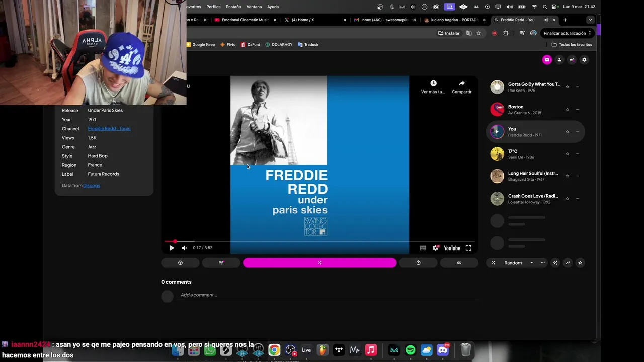The image size is (644, 362).
Task: Click the timer stopwatch button
Action: coord(418,263)
